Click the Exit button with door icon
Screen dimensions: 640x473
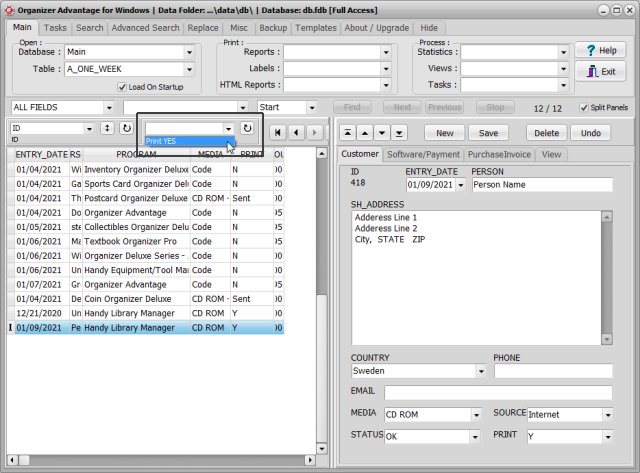(x=600, y=72)
